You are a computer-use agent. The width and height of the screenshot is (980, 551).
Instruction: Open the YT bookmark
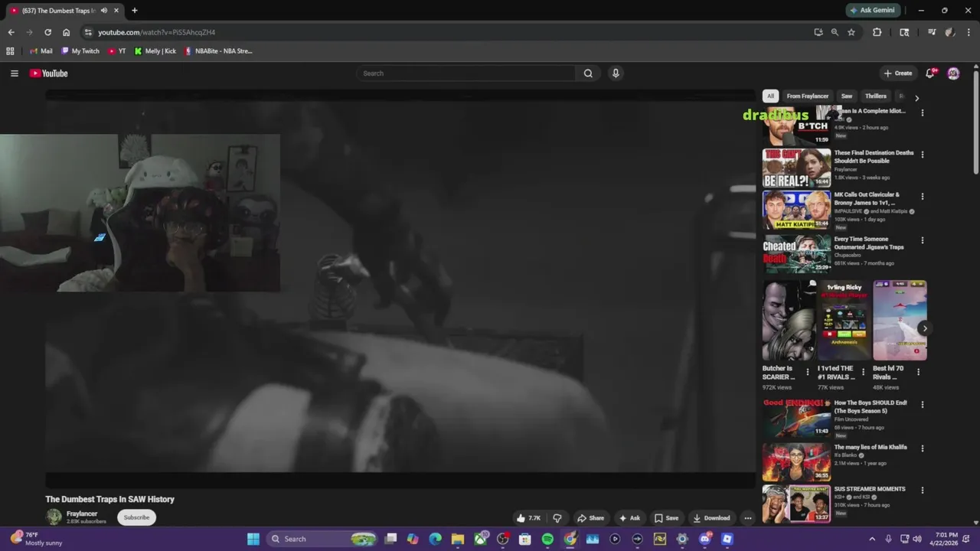point(117,51)
